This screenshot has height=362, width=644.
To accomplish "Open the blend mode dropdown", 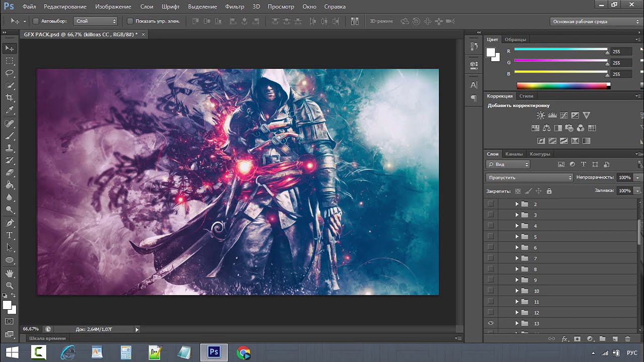I will click(x=530, y=177).
